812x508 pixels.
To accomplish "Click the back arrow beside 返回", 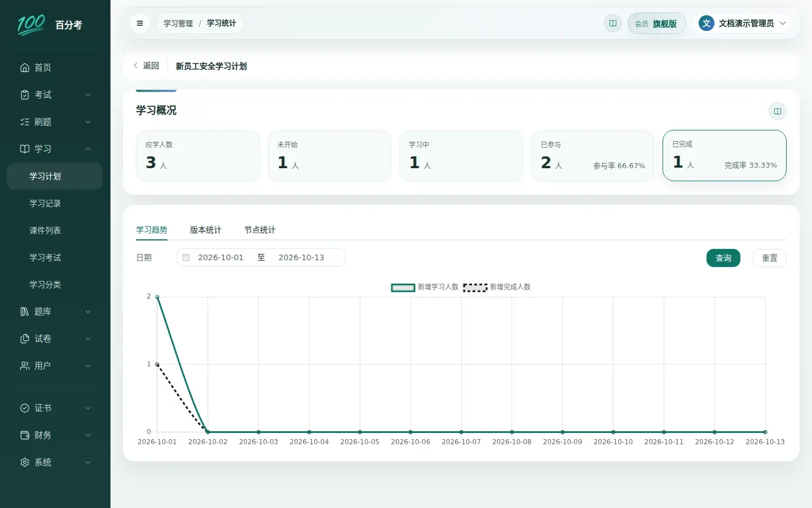I will click(x=135, y=66).
